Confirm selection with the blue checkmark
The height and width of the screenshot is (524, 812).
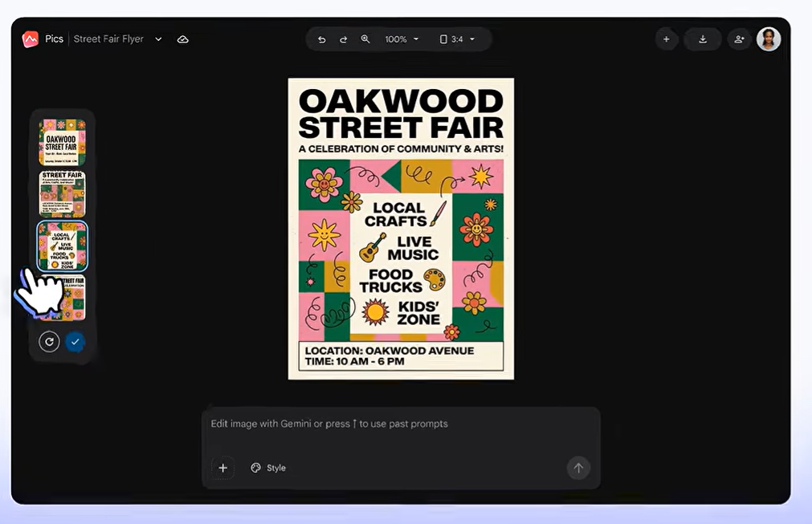click(75, 342)
